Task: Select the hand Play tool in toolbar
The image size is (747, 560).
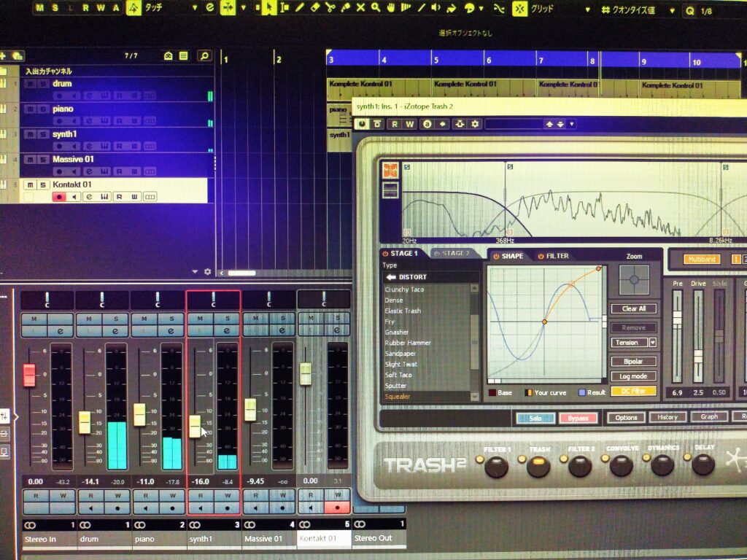Action: coord(391,7)
